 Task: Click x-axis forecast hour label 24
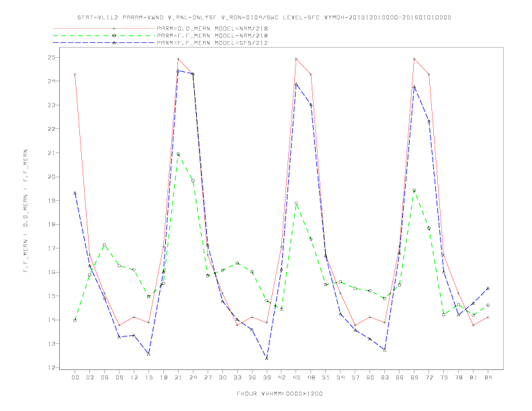(x=193, y=377)
